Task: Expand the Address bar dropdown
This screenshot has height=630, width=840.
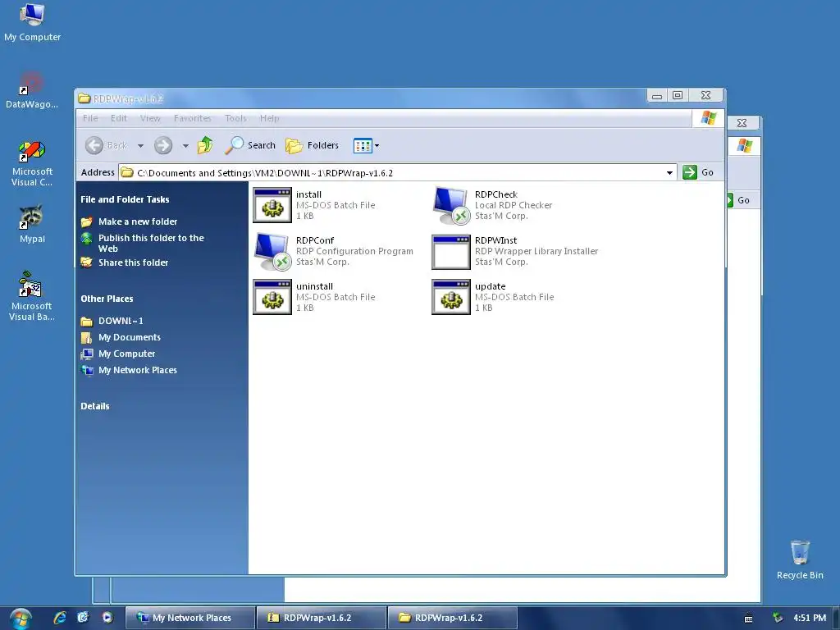Action: tap(669, 172)
